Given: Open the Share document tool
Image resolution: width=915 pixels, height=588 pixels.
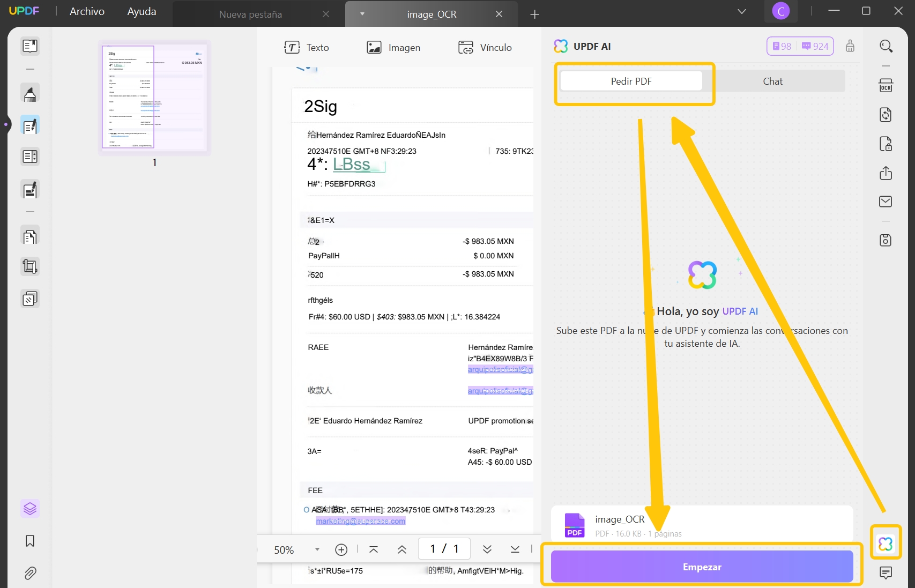Looking at the screenshot, I should click(886, 173).
